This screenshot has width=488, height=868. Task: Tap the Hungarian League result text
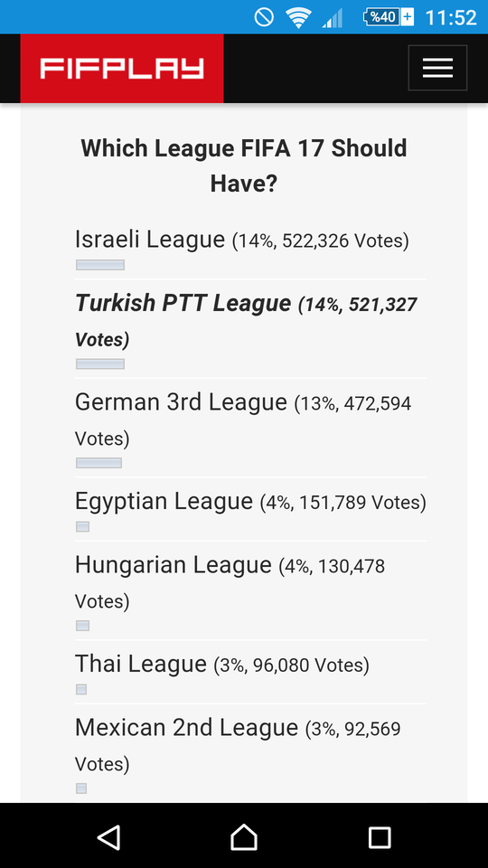click(230, 583)
